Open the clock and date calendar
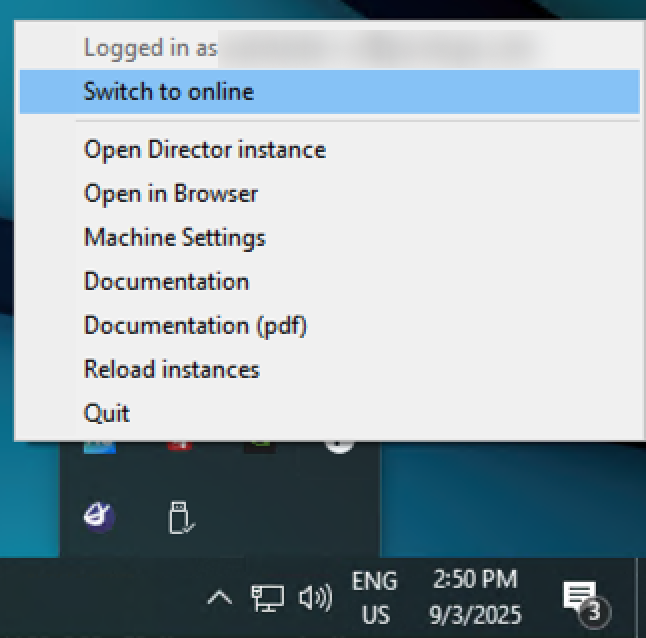 coord(475,597)
